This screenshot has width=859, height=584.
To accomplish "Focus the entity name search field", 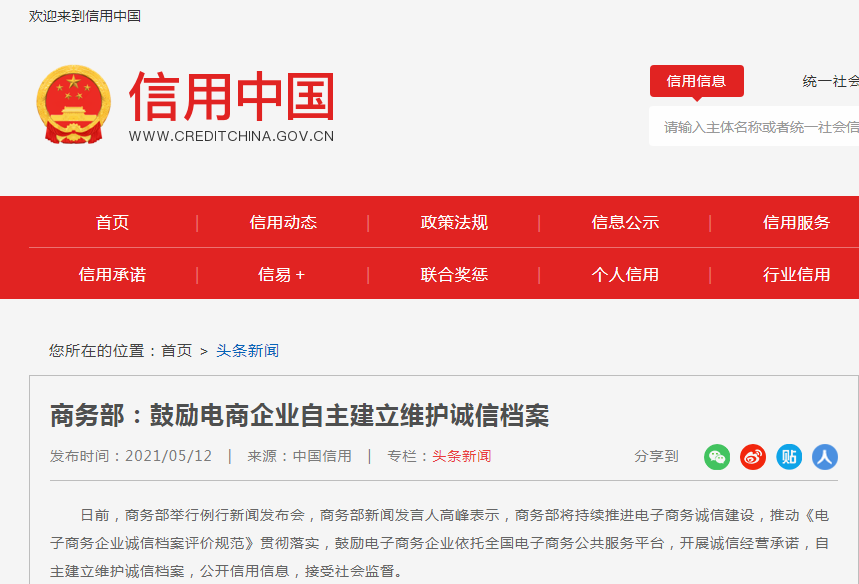I will click(x=754, y=127).
